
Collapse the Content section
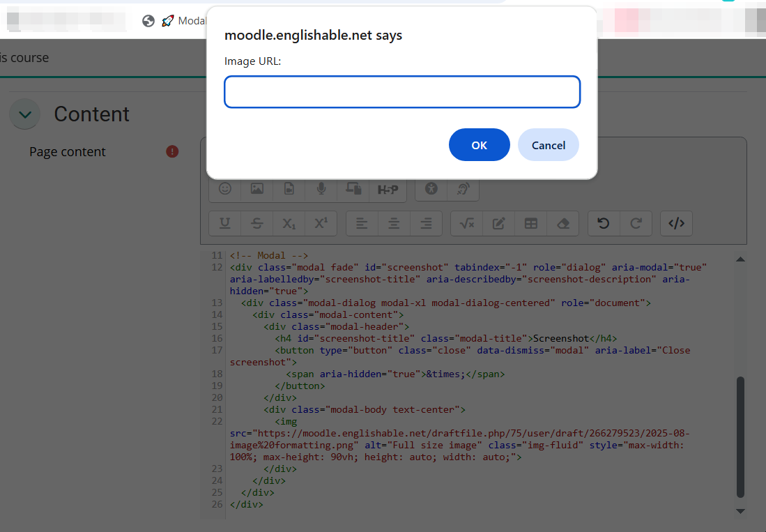(24, 114)
